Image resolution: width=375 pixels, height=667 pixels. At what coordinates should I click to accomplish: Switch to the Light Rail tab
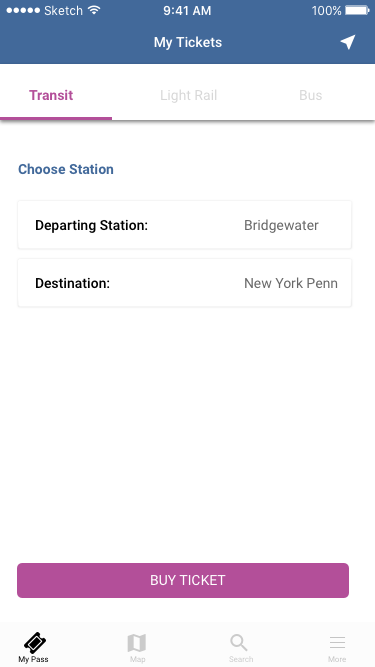click(x=188, y=95)
